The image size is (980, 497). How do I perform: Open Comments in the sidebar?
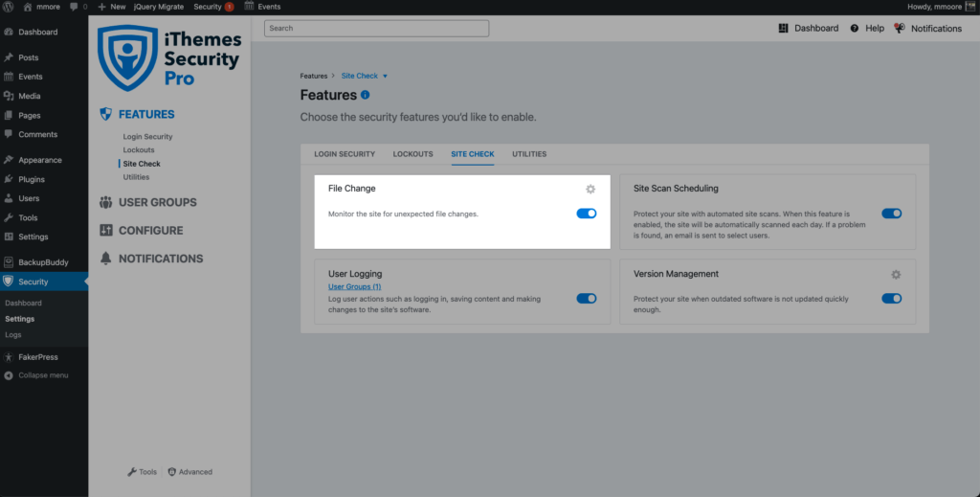pos(37,134)
